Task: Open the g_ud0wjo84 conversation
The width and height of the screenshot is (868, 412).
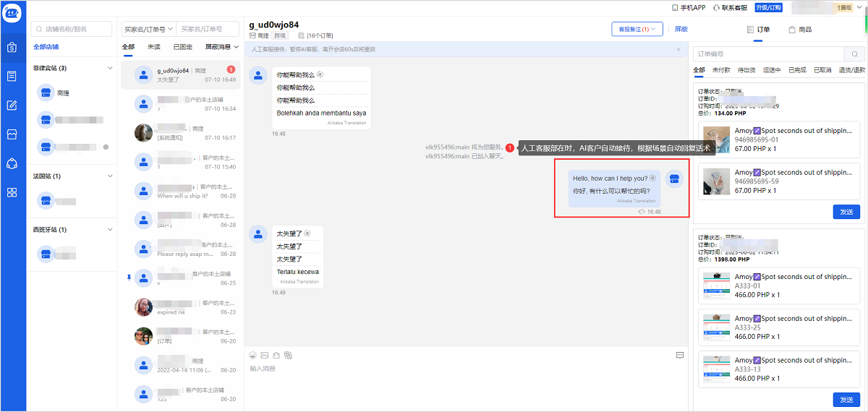Action: point(179,75)
